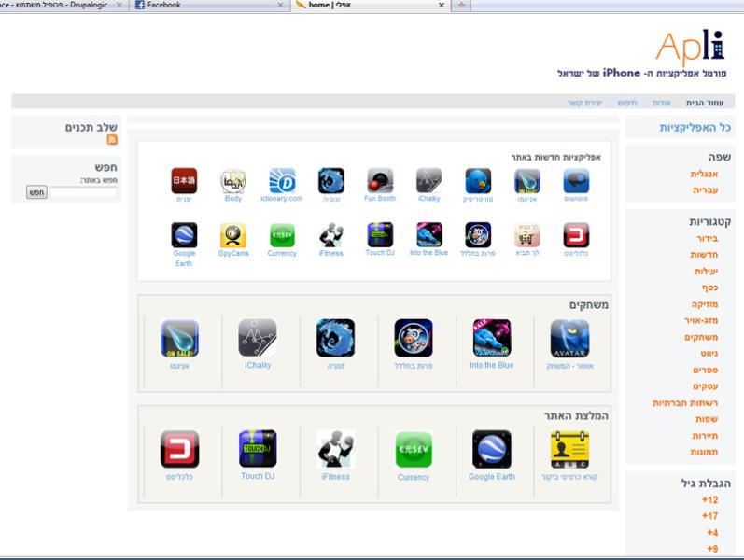This screenshot has height=560, width=744.
Task: Open the רשתות חברתיות category
Action: pos(685,402)
